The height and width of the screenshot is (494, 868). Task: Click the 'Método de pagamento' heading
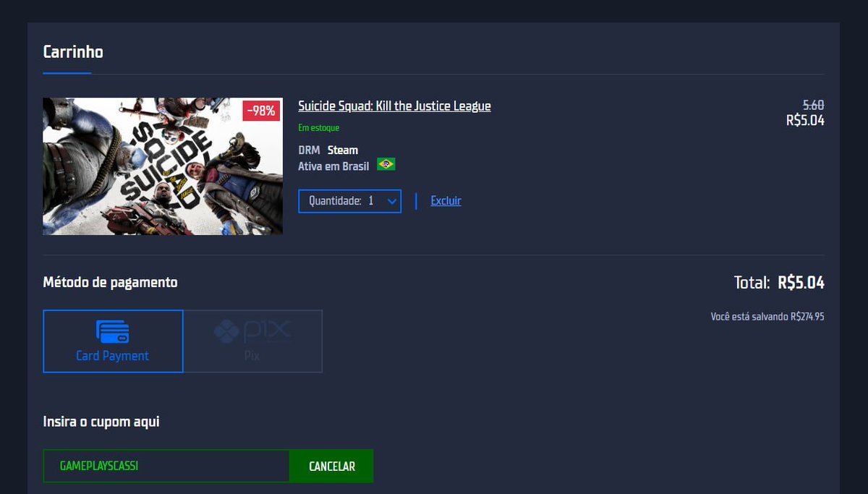pos(110,282)
